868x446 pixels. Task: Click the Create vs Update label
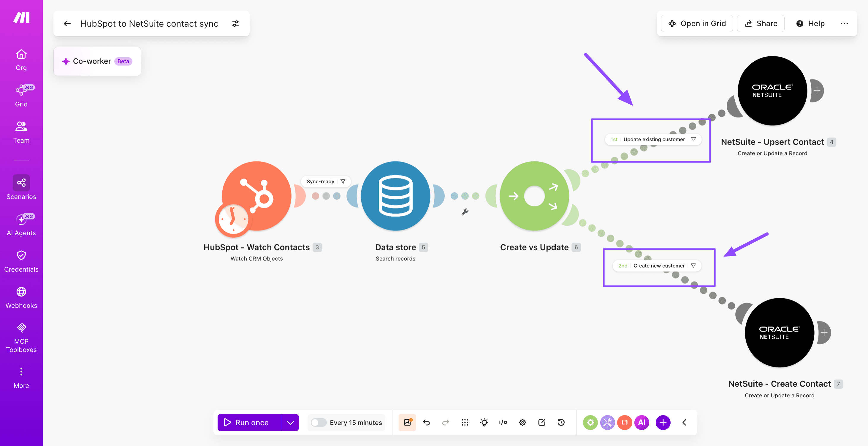534,247
